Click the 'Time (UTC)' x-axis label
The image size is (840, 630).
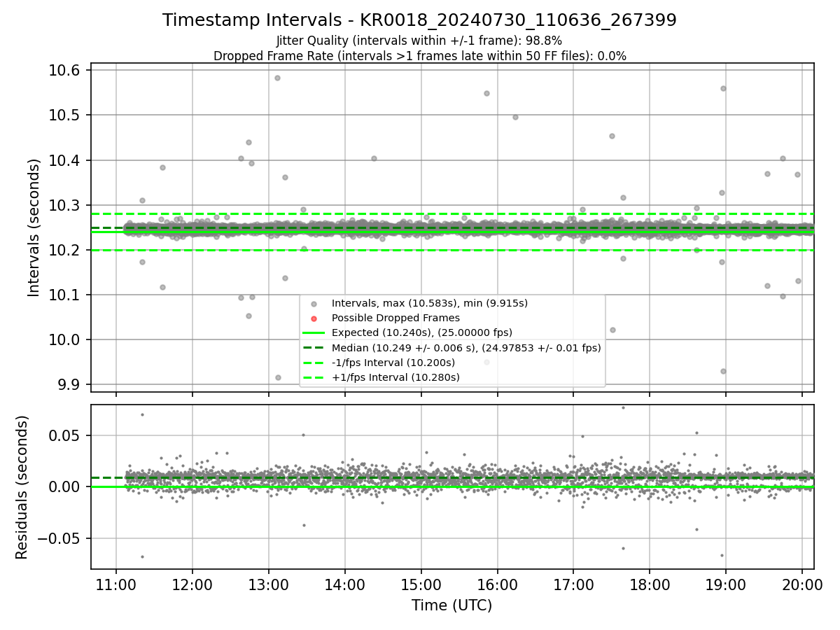(451, 605)
